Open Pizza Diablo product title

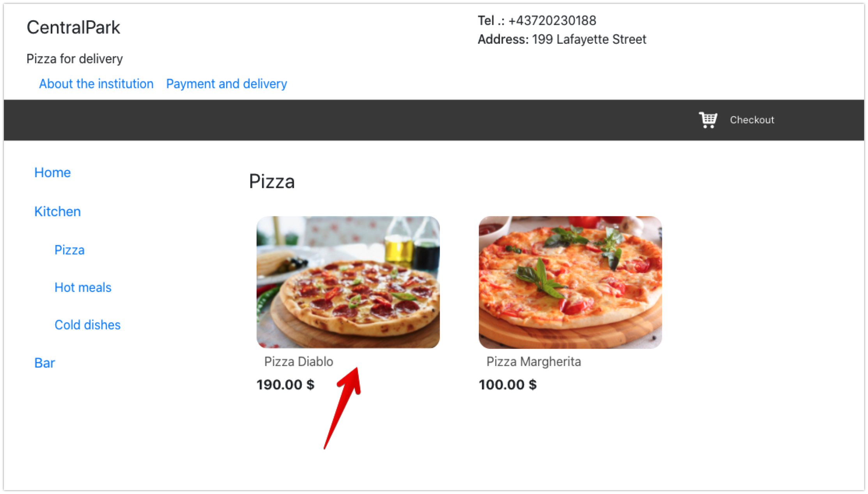pyautogui.click(x=299, y=361)
